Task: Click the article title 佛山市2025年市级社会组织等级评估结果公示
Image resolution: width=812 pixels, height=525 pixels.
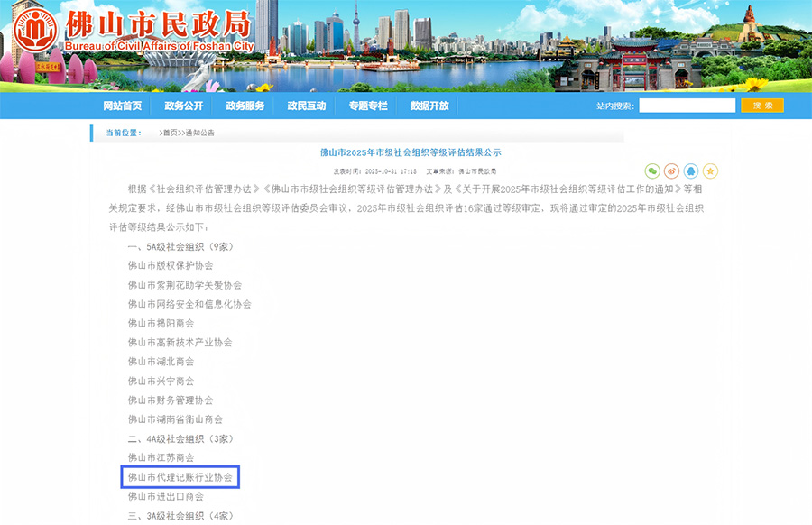Action: click(411, 152)
